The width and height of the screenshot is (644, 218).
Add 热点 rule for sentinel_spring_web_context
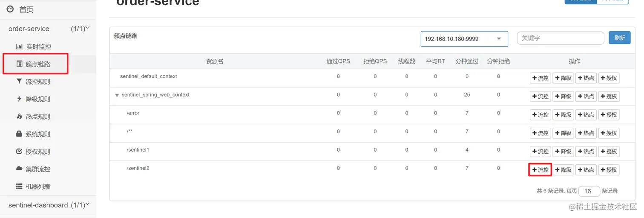[x=586, y=97]
